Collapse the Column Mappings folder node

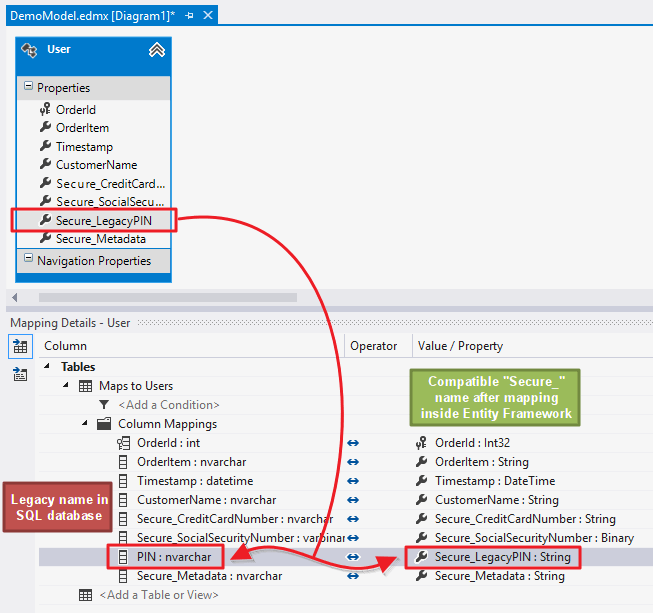pos(84,424)
